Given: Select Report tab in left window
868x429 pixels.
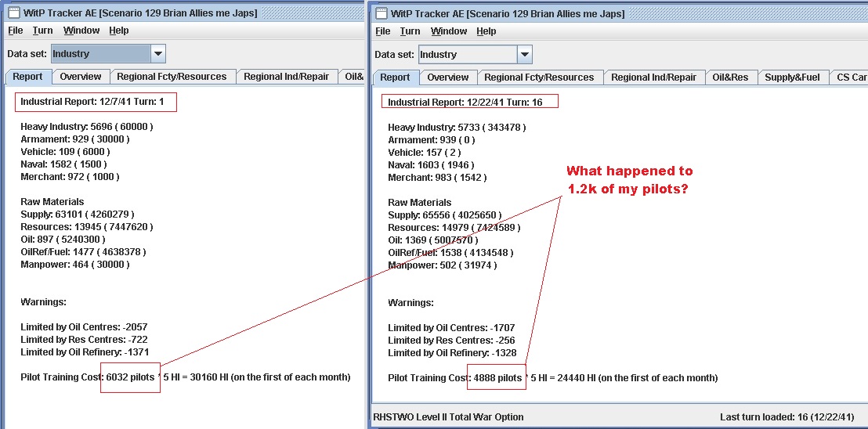Looking at the screenshot, I should tap(27, 76).
